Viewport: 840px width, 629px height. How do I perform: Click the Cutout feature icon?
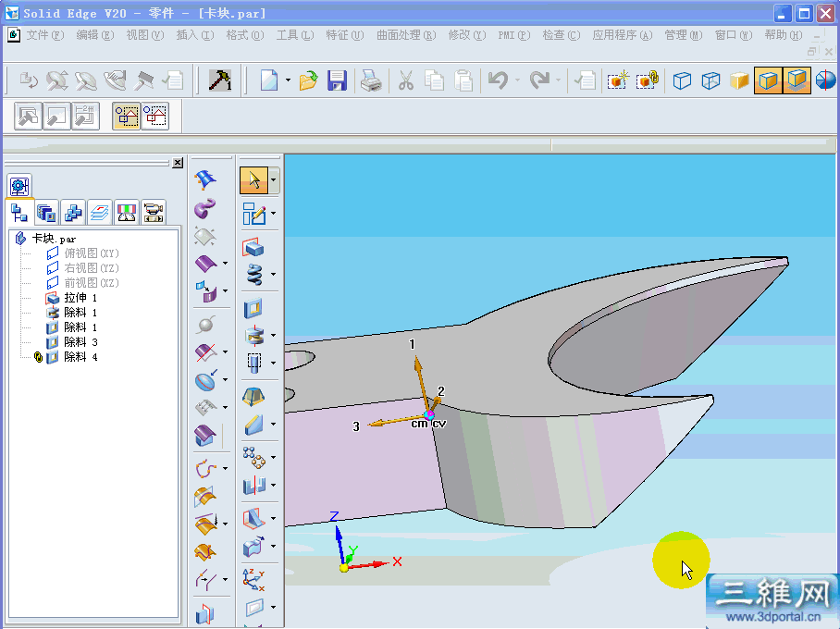[253, 309]
